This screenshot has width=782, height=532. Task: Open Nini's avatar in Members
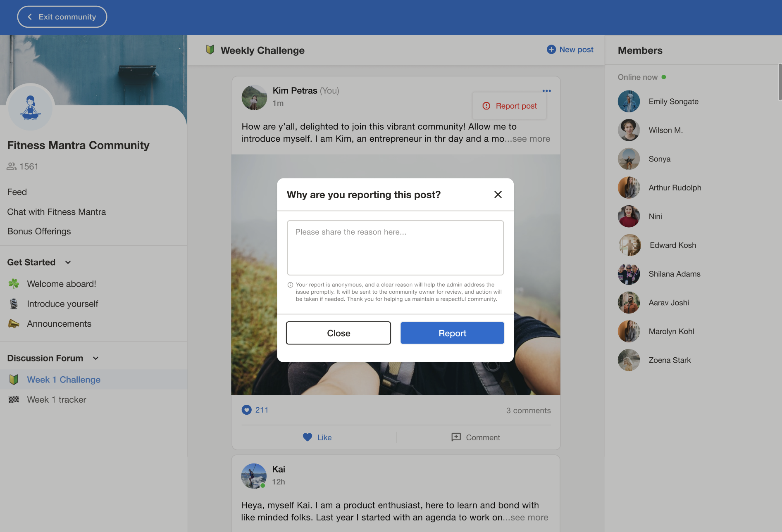629,216
